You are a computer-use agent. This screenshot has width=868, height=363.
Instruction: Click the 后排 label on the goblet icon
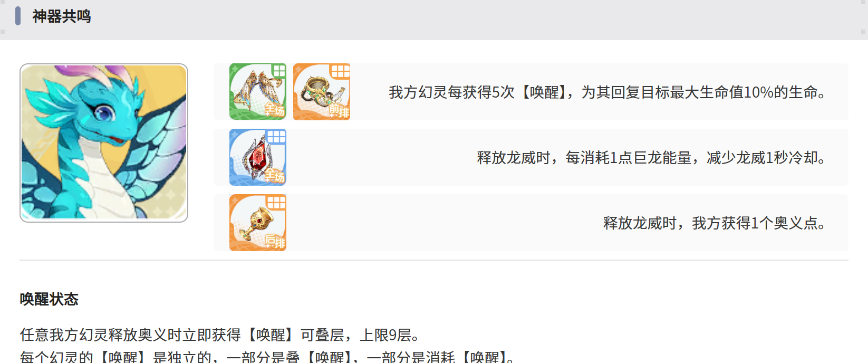(x=275, y=242)
